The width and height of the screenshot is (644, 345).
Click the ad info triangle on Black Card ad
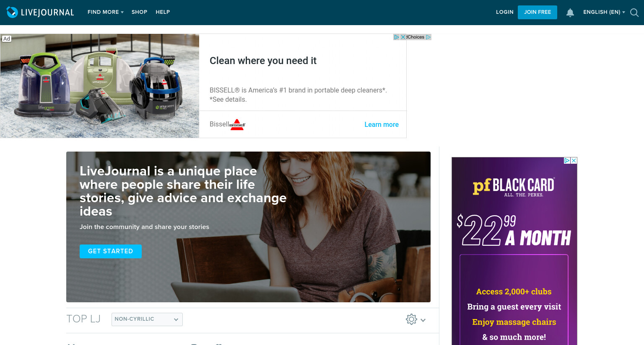pos(567,160)
